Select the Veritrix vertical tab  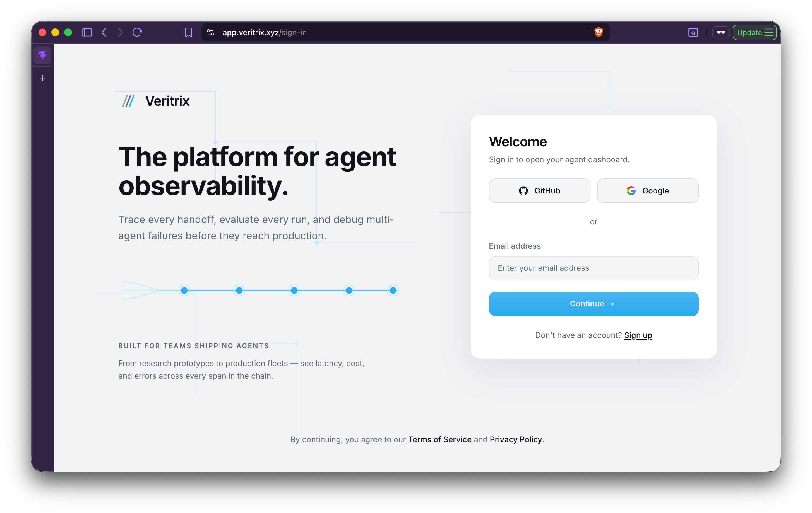42,55
